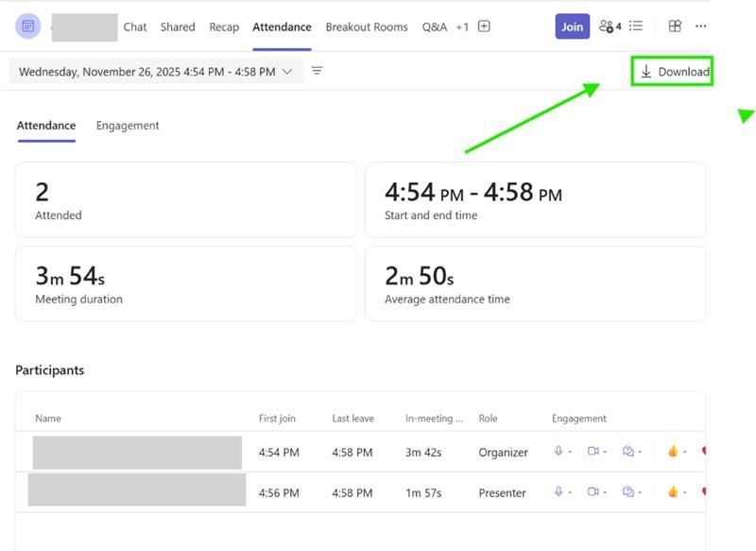The image size is (756, 551).
Task: Click the chat bubble icon in Organizer row
Action: pyautogui.click(x=628, y=451)
